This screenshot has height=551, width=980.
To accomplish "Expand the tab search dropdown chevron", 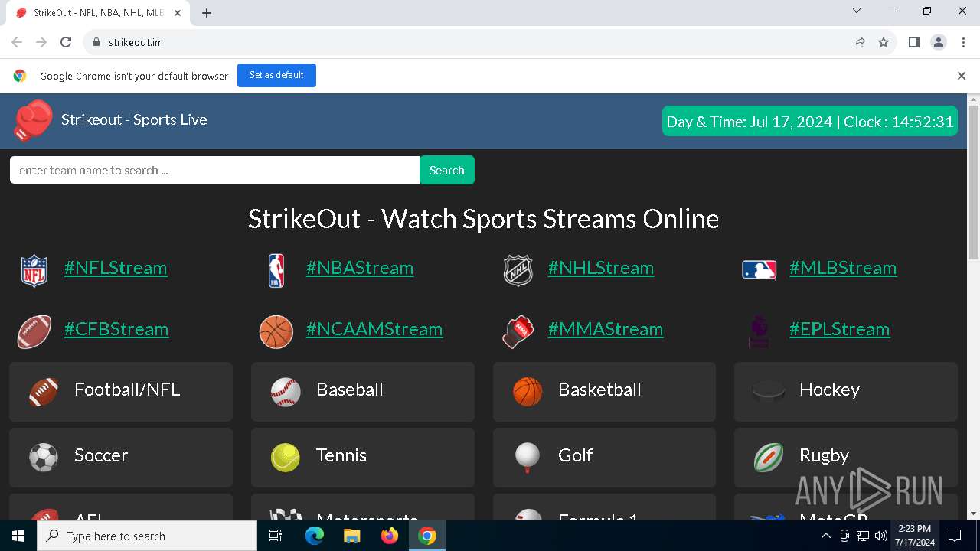I will pyautogui.click(x=857, y=11).
